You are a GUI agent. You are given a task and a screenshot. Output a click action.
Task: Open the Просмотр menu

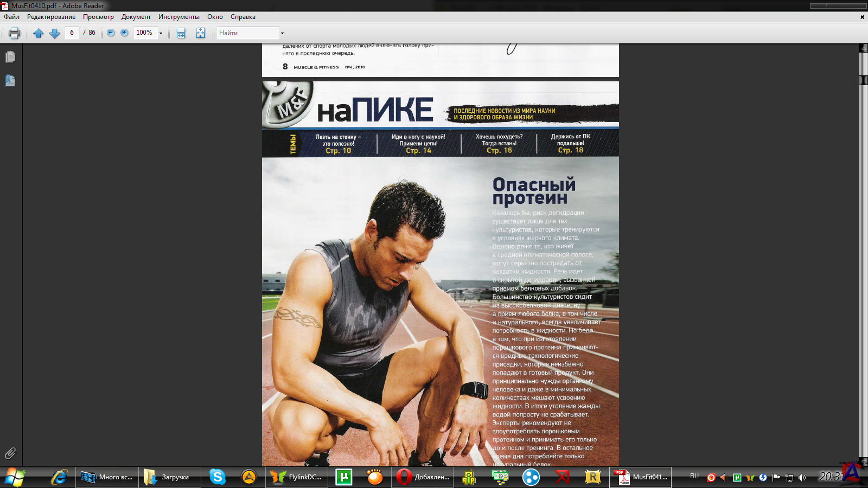coord(98,17)
